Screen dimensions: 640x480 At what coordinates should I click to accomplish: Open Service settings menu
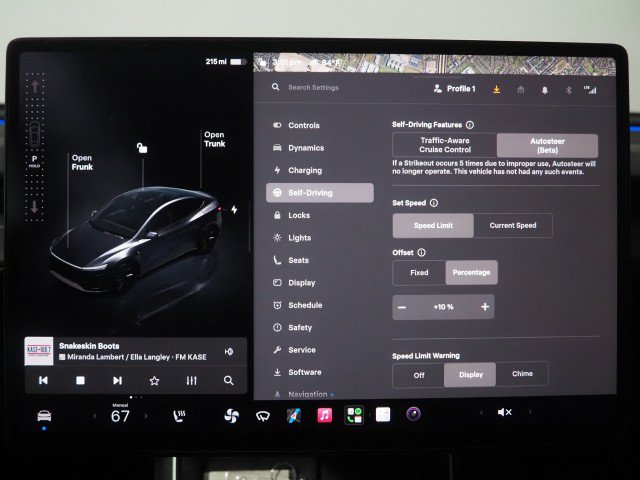pyautogui.click(x=320, y=350)
